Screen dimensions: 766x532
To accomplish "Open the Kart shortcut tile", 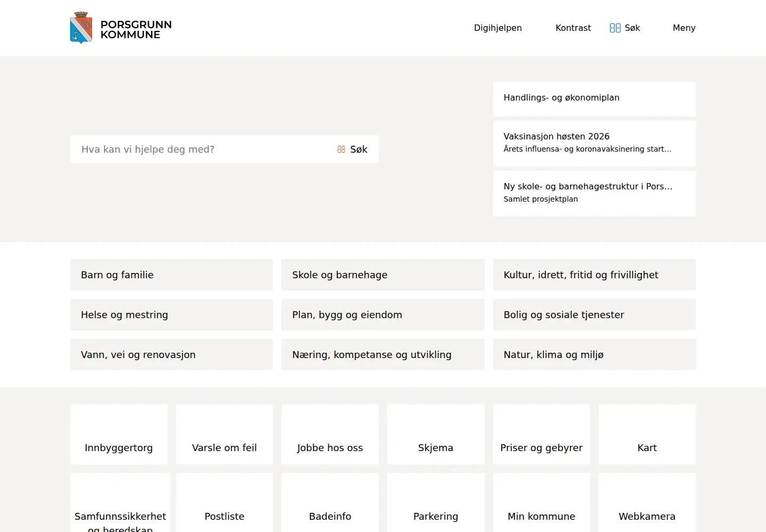I will 647,435.
